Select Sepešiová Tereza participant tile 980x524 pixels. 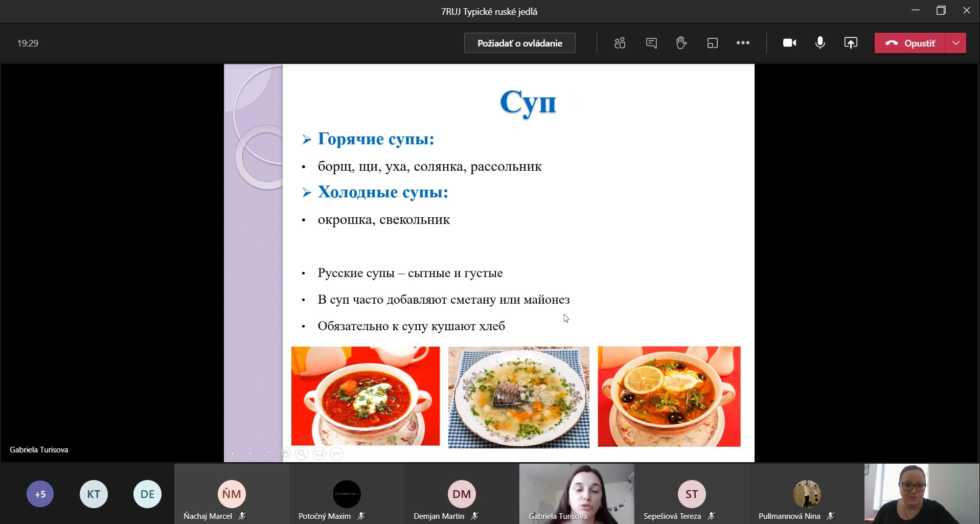pos(692,494)
